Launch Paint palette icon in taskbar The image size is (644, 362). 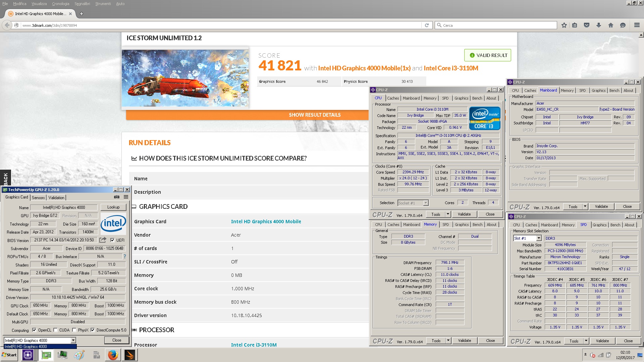click(x=79, y=355)
